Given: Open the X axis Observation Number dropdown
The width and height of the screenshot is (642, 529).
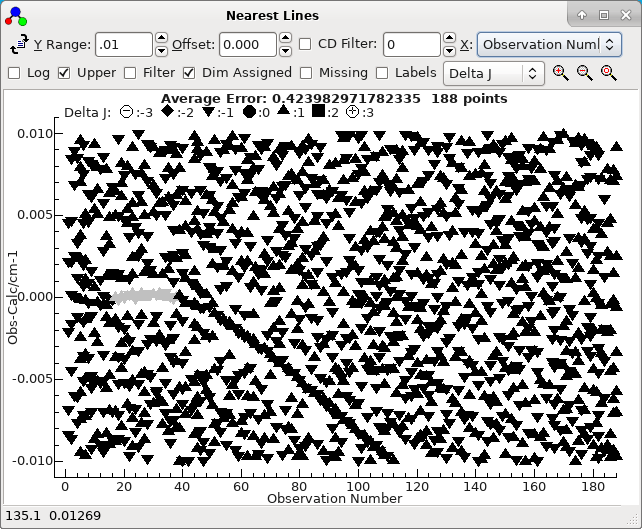Looking at the screenshot, I should pos(549,44).
